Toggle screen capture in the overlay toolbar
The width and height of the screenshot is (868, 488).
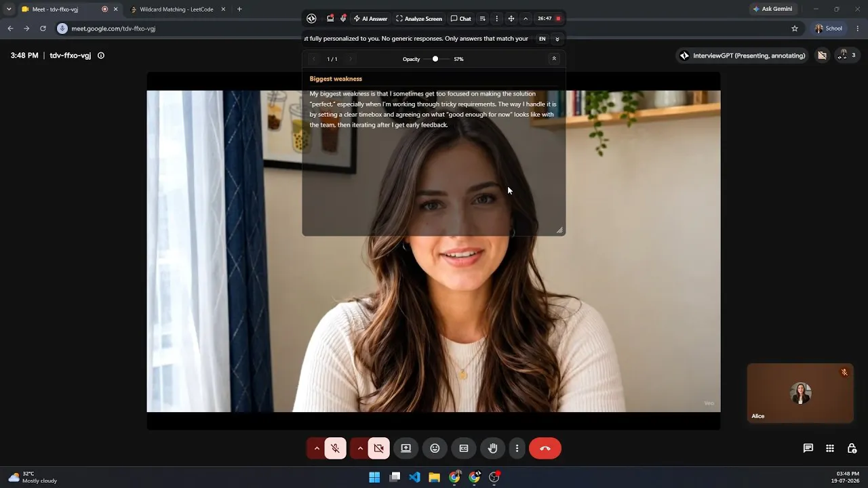330,19
